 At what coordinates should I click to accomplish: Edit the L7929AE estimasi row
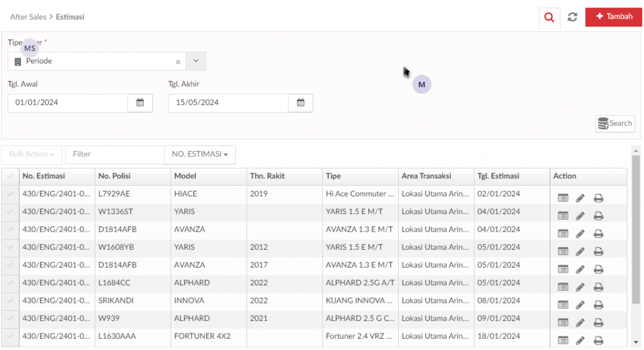point(580,198)
